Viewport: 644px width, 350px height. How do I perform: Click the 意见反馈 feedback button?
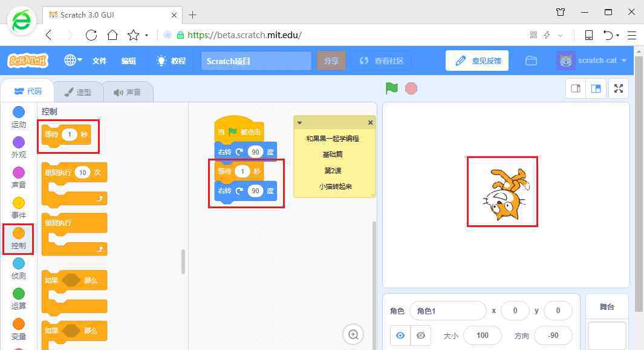click(x=477, y=61)
